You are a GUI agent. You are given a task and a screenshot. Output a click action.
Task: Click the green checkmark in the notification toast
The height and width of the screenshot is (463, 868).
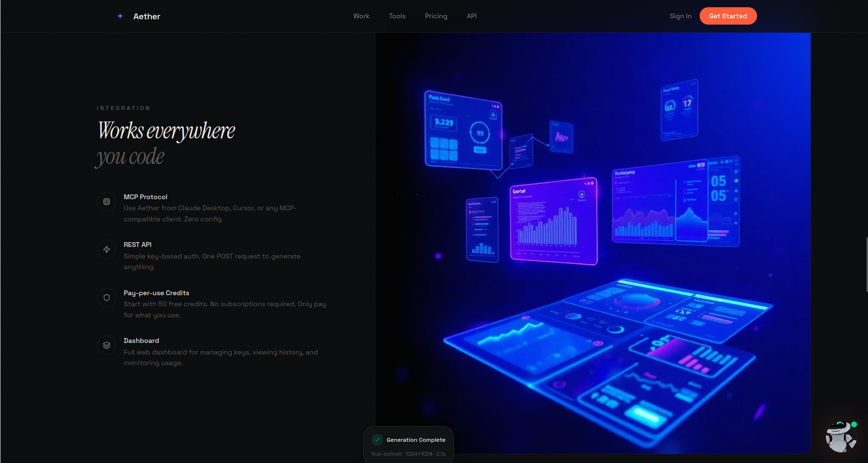(378, 439)
